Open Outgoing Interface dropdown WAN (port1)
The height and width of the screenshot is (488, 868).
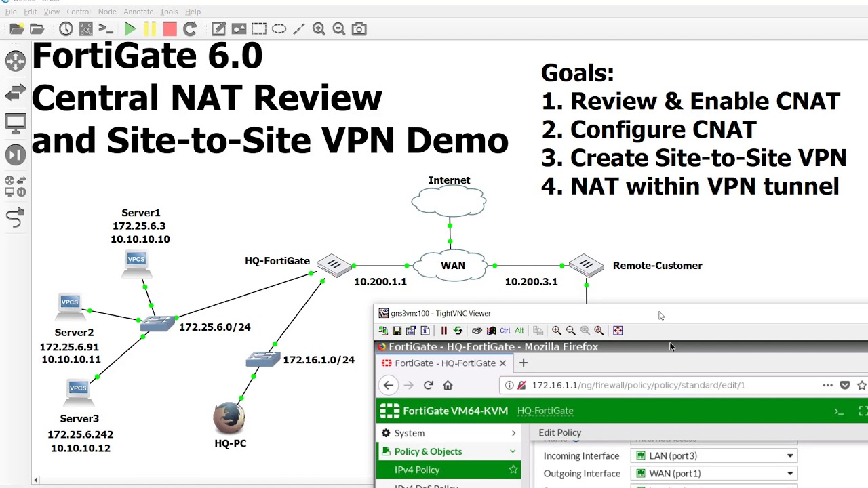click(715, 474)
